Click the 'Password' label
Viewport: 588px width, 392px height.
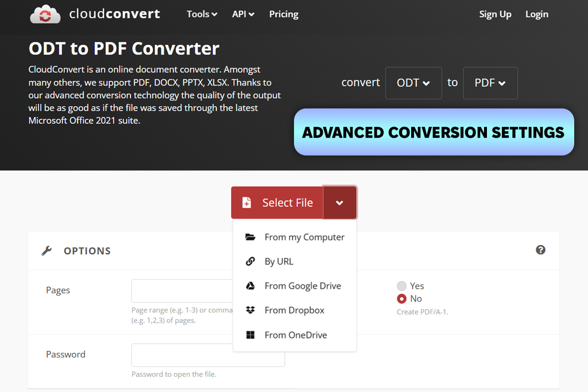tap(65, 355)
